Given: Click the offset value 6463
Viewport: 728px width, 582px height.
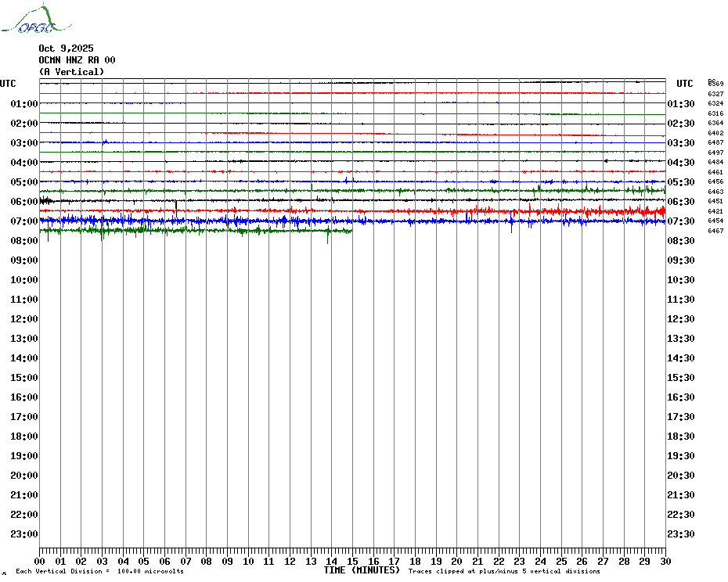Looking at the screenshot, I should (715, 192).
